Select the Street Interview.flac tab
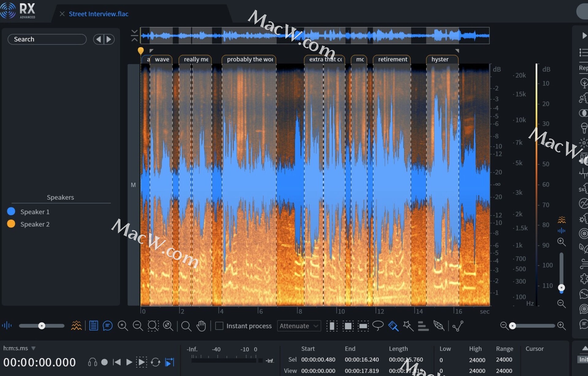The image size is (588, 376). pos(98,14)
